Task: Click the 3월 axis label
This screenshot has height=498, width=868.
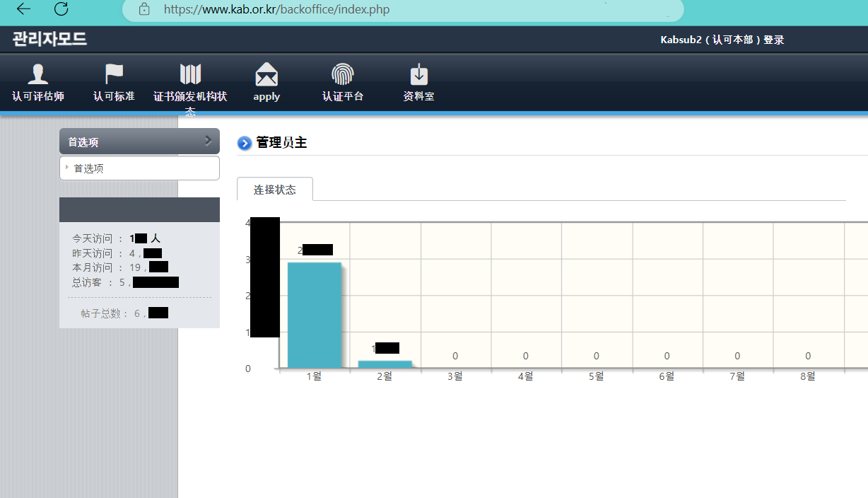Action: click(455, 376)
